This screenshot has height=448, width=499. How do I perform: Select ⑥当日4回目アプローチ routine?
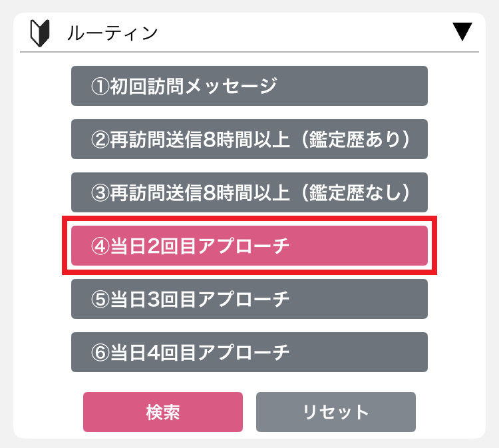[x=249, y=352]
